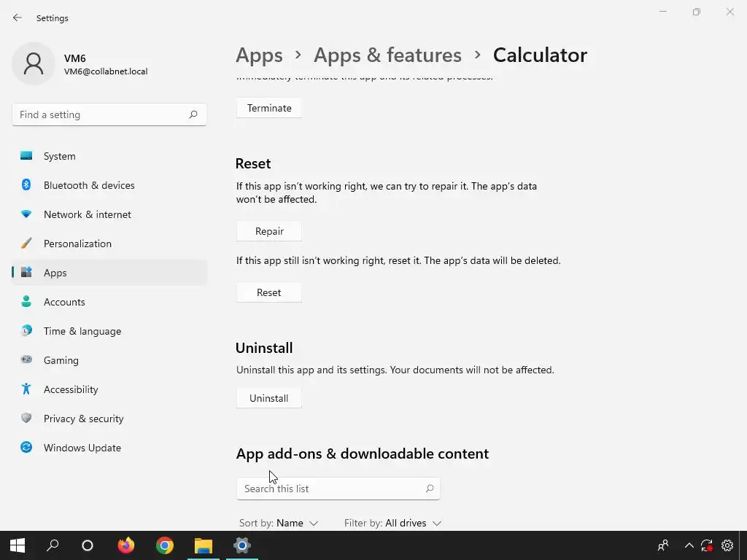Click the sync update tray icon
The image size is (747, 560).
click(707, 545)
